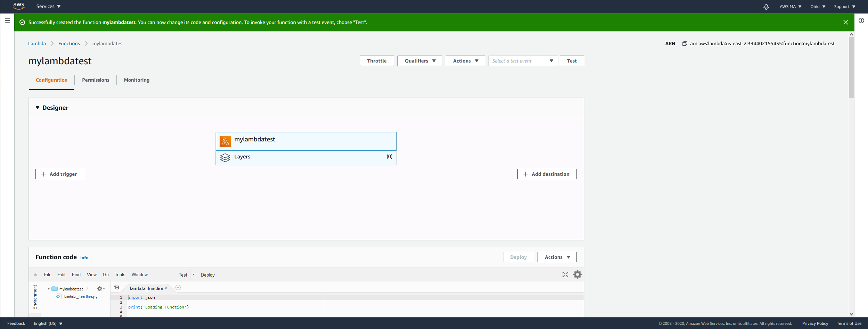868x329 pixels.
Task: Open the Function code Actions dropdown
Action: click(557, 257)
